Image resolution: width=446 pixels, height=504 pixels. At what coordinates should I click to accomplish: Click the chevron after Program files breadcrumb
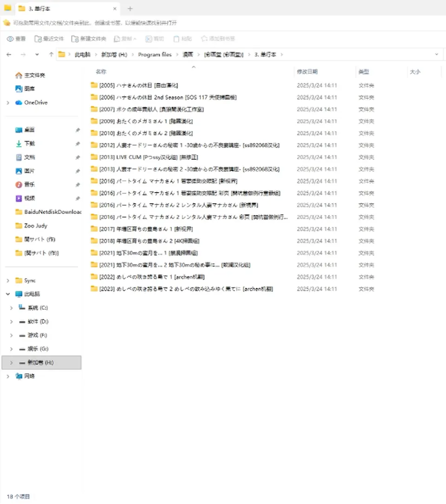[x=177, y=55]
